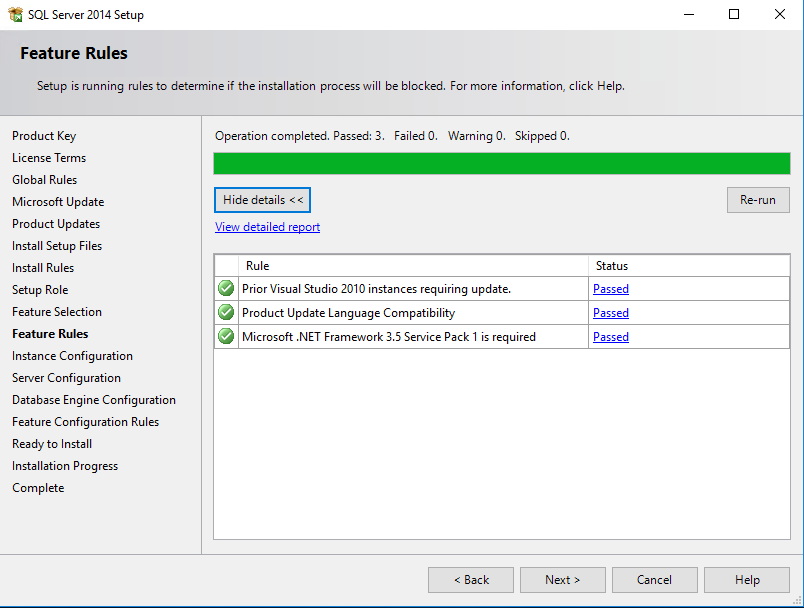The image size is (804, 608).
Task: Maximize the SQL Server 2014 Setup window
Action: tap(734, 14)
